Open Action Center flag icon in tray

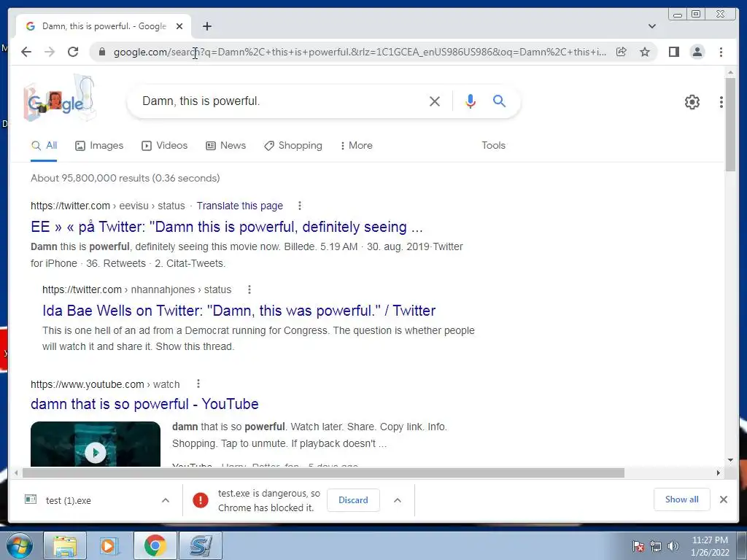click(638, 546)
